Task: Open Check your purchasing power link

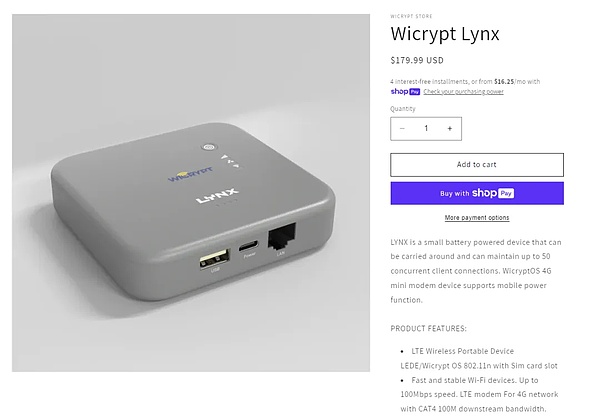Action: click(x=463, y=91)
